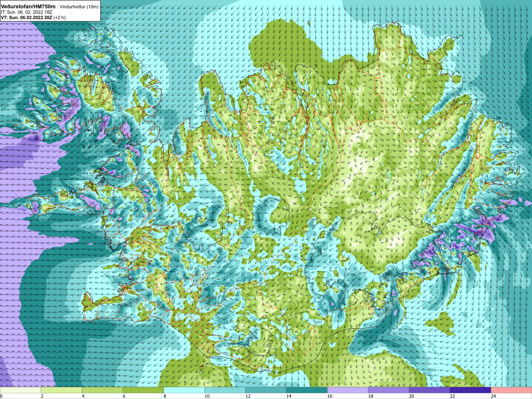Click the dark teal 14–16 legend swatch
532x399 pixels.
(307, 390)
